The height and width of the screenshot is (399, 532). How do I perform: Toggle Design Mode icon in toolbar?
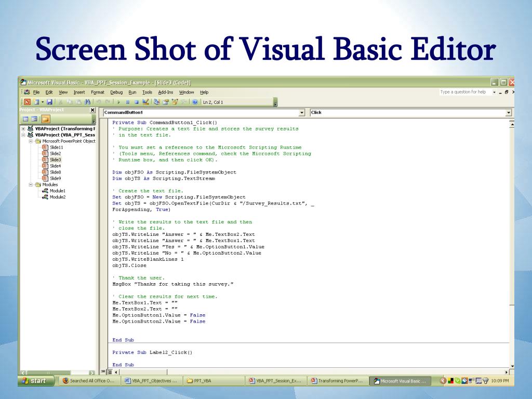click(145, 102)
